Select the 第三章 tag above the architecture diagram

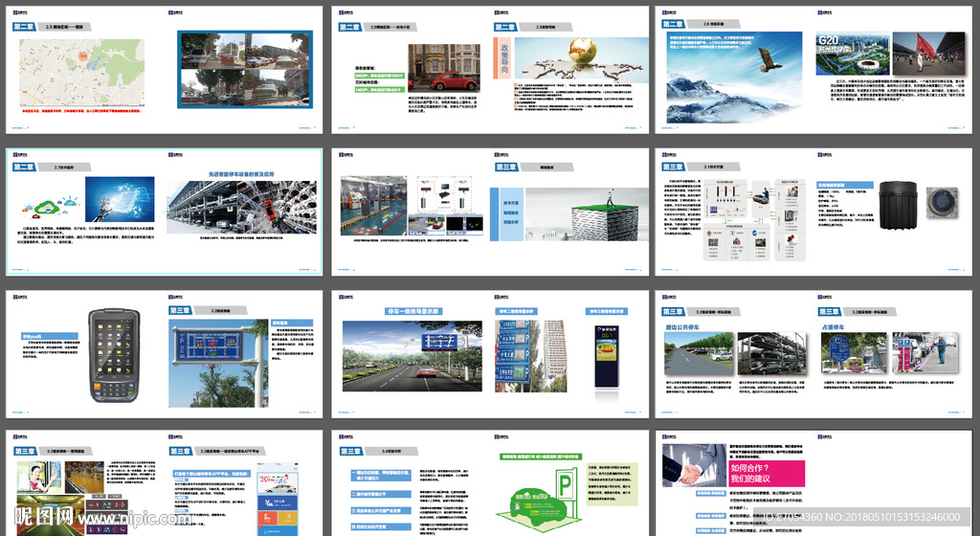pos(674,167)
